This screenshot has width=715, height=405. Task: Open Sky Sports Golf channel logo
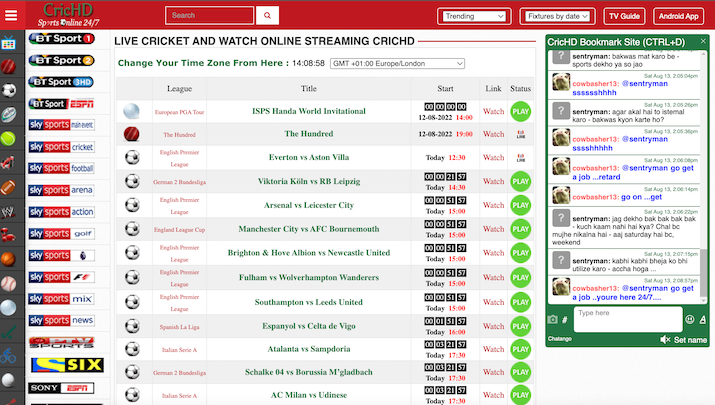(62, 234)
